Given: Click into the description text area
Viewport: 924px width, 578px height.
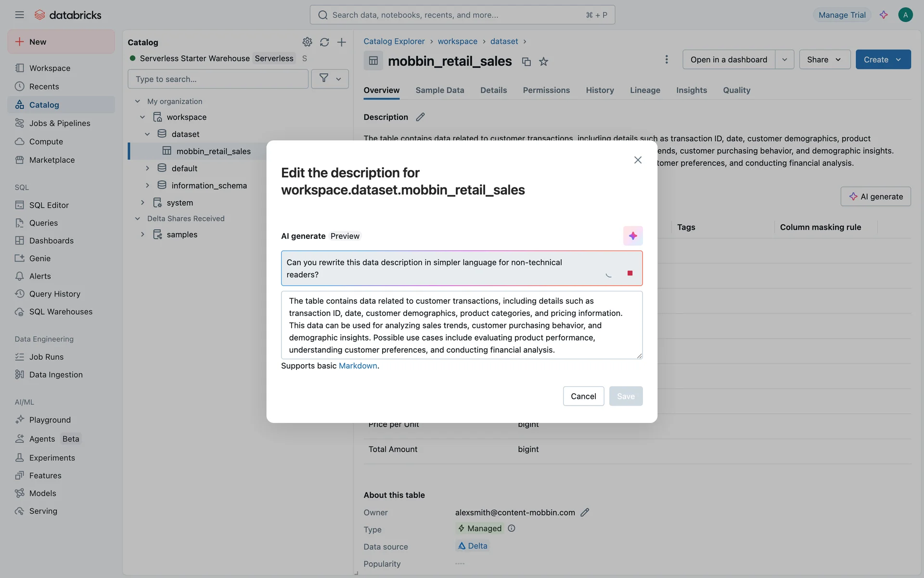Looking at the screenshot, I should pos(461,325).
